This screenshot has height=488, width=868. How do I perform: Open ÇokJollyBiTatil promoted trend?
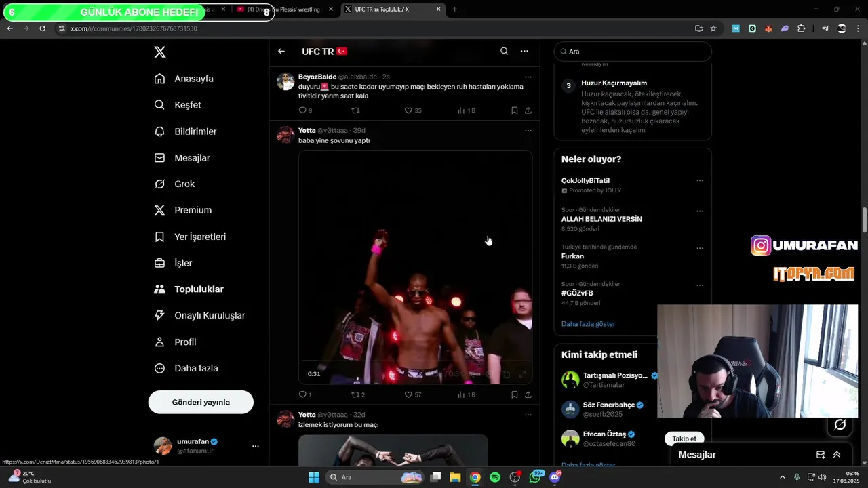[x=585, y=181]
